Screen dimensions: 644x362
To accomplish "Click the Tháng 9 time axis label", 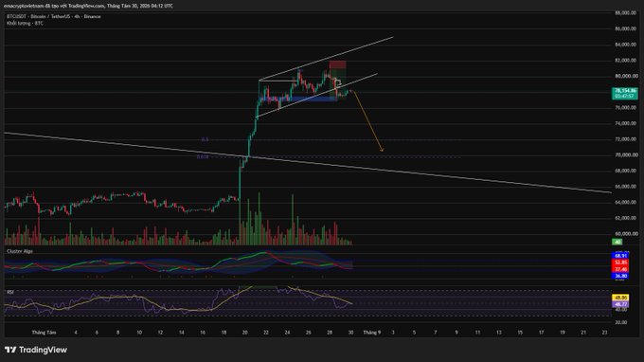I will click(x=371, y=333).
